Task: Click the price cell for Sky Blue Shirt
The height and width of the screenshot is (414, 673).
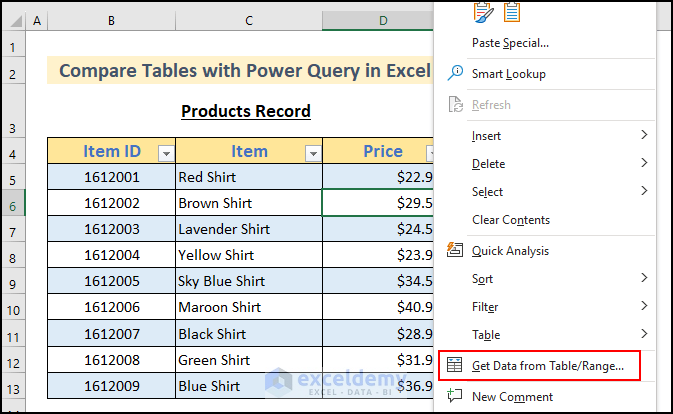Action: 378,281
